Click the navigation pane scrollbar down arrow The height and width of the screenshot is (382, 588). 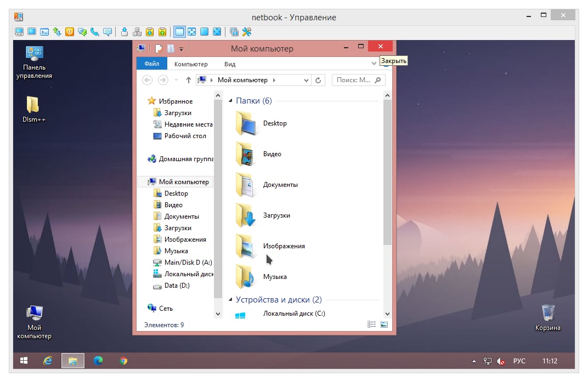click(218, 314)
